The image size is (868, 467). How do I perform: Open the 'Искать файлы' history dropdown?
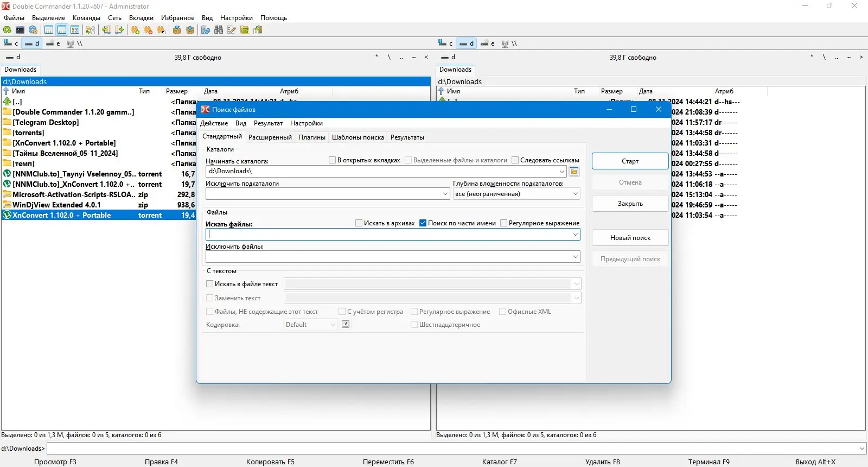point(575,235)
